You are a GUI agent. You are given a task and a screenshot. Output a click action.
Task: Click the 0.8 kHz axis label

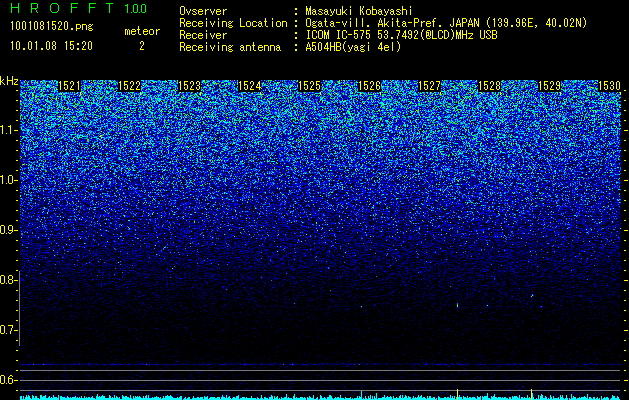click(8, 280)
